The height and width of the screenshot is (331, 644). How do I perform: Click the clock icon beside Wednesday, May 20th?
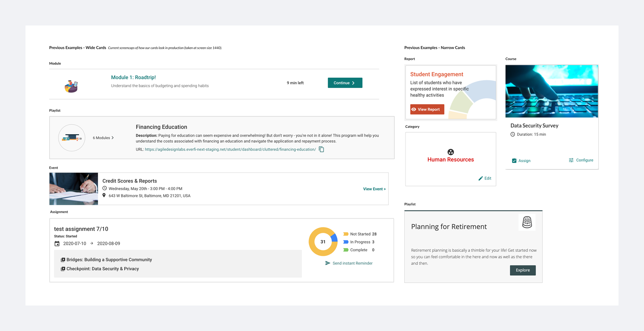click(104, 188)
